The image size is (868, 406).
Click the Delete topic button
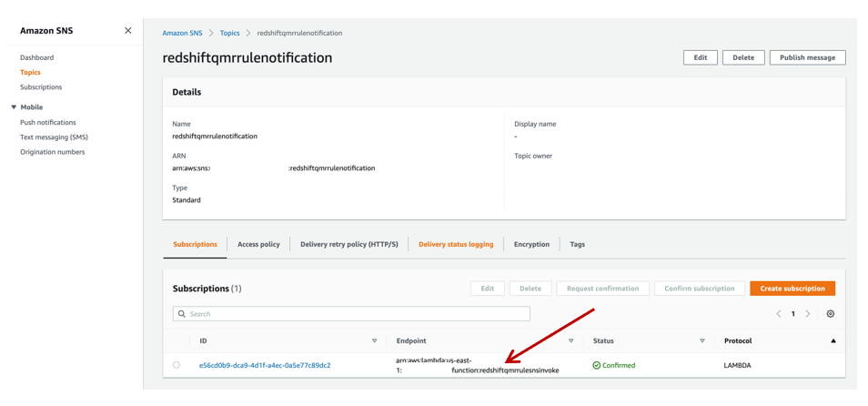743,57
